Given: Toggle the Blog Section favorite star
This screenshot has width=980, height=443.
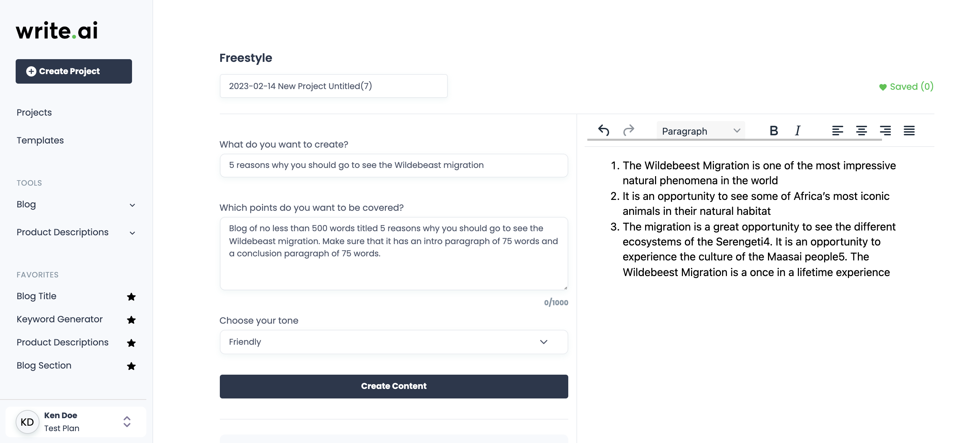Looking at the screenshot, I should [x=131, y=366].
